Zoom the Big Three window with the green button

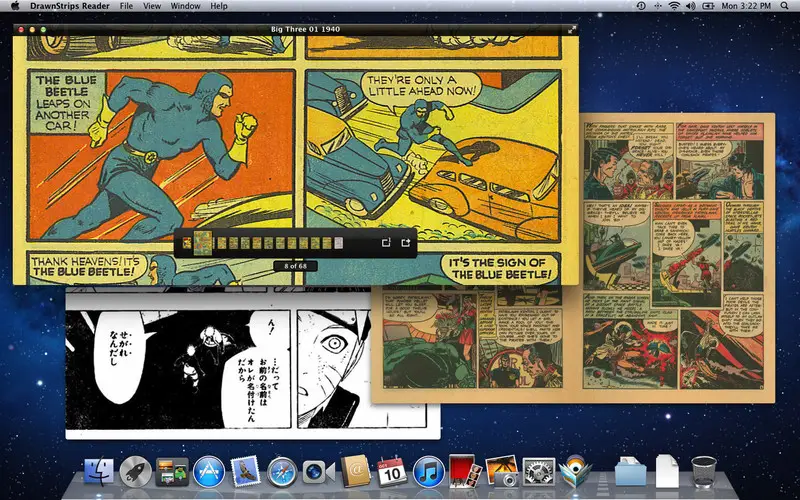click(x=43, y=30)
